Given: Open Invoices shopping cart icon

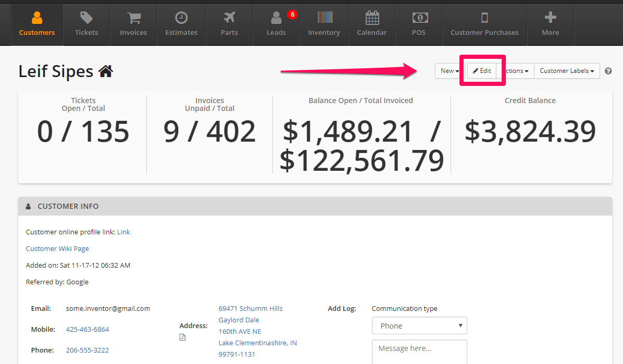Looking at the screenshot, I should (133, 18).
